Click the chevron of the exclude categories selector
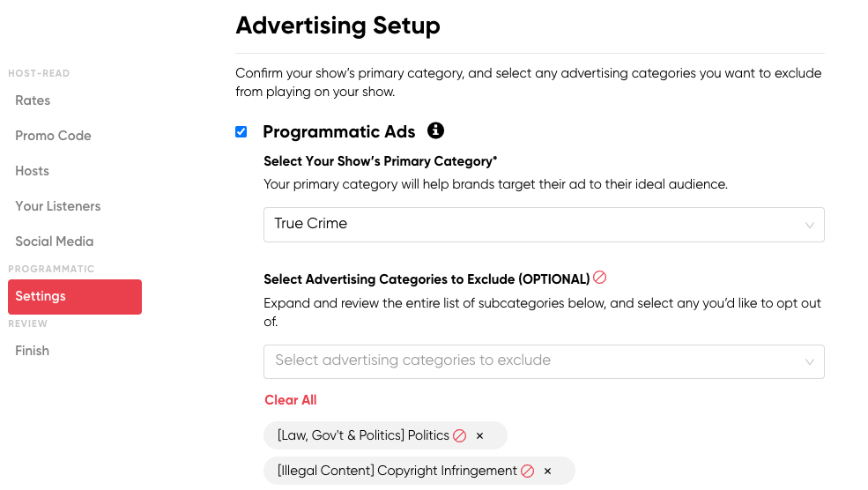868x490 pixels. click(809, 362)
